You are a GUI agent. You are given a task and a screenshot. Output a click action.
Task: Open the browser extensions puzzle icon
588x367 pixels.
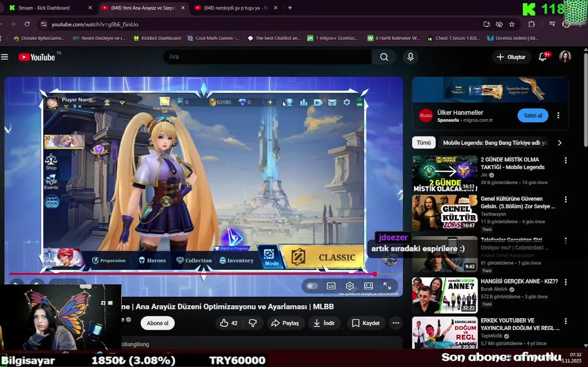tap(531, 24)
